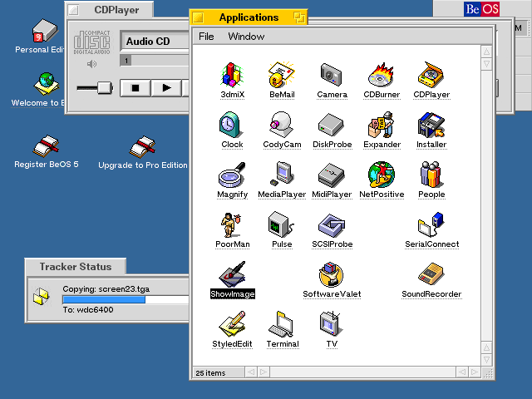This screenshot has height=399, width=532.
Task: Click the CDPlayer speaker volume icon
Action: pyautogui.click(x=91, y=64)
